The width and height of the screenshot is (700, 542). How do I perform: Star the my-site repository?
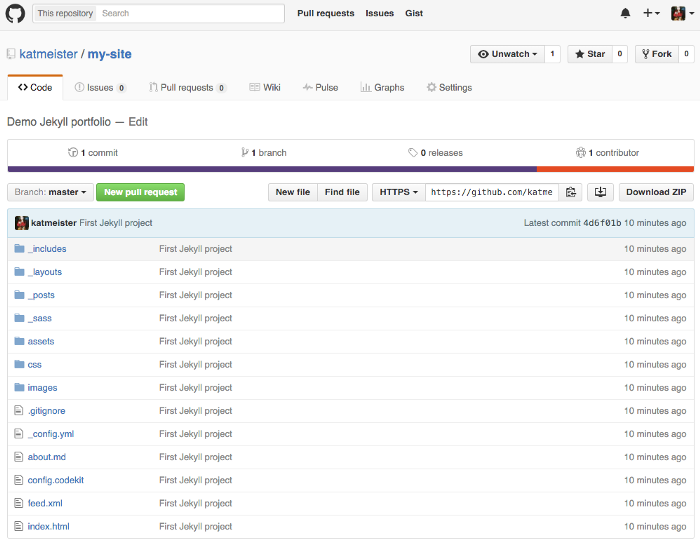click(x=588, y=54)
